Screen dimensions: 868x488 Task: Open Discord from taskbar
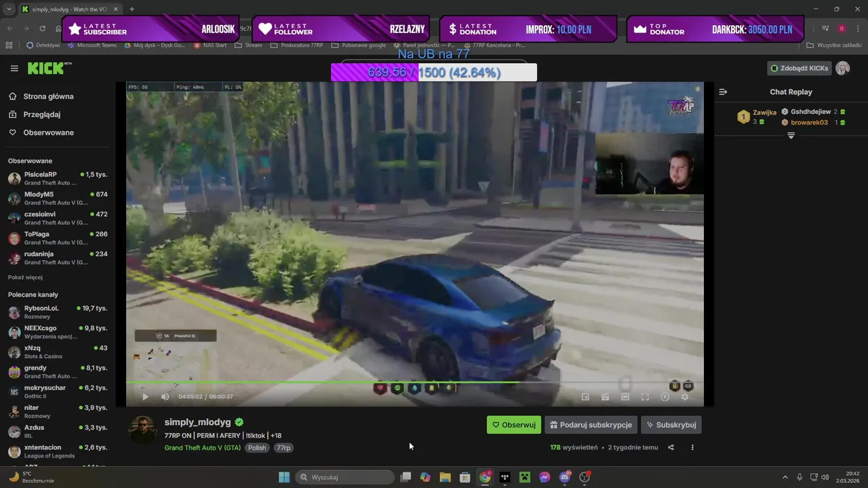point(565,477)
